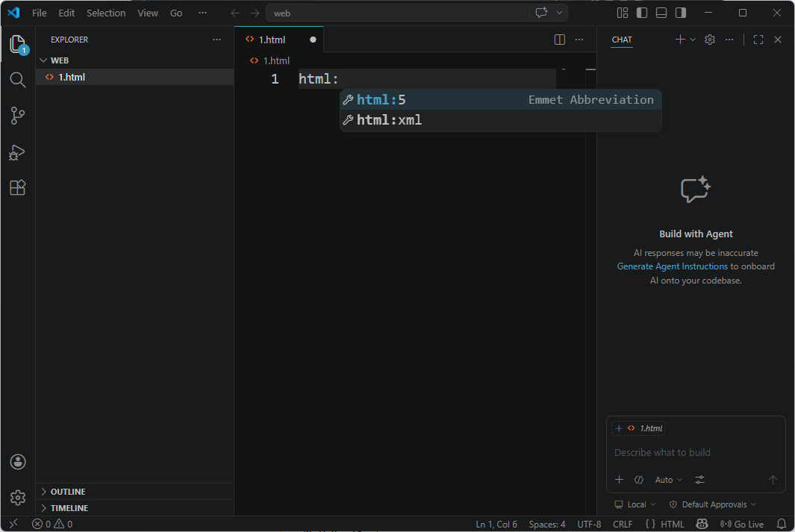Toggle the secondary side bar layout button
The height and width of the screenshot is (532, 795).
pos(681,13)
